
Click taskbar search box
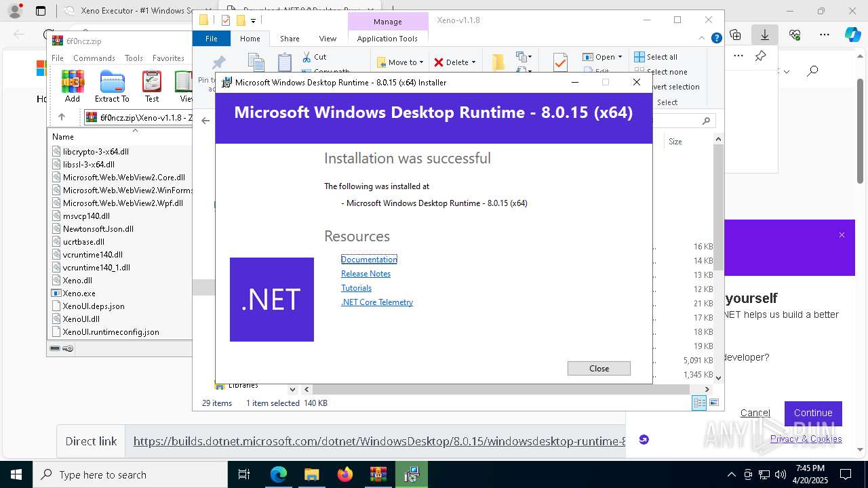click(x=130, y=474)
